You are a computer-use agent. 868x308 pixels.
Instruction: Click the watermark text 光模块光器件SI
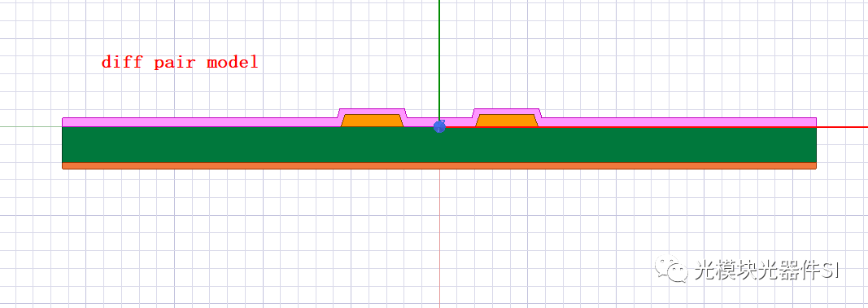[768, 271]
